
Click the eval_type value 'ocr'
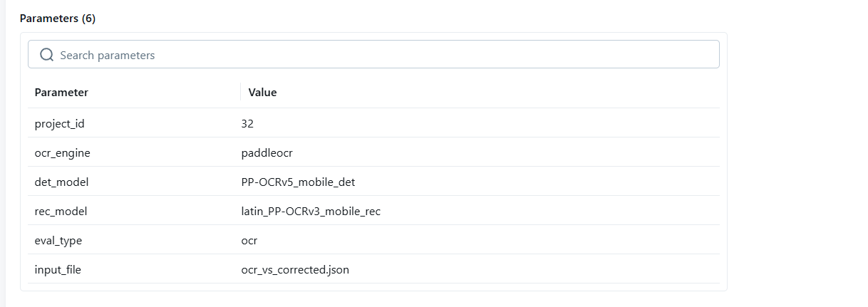click(x=249, y=240)
